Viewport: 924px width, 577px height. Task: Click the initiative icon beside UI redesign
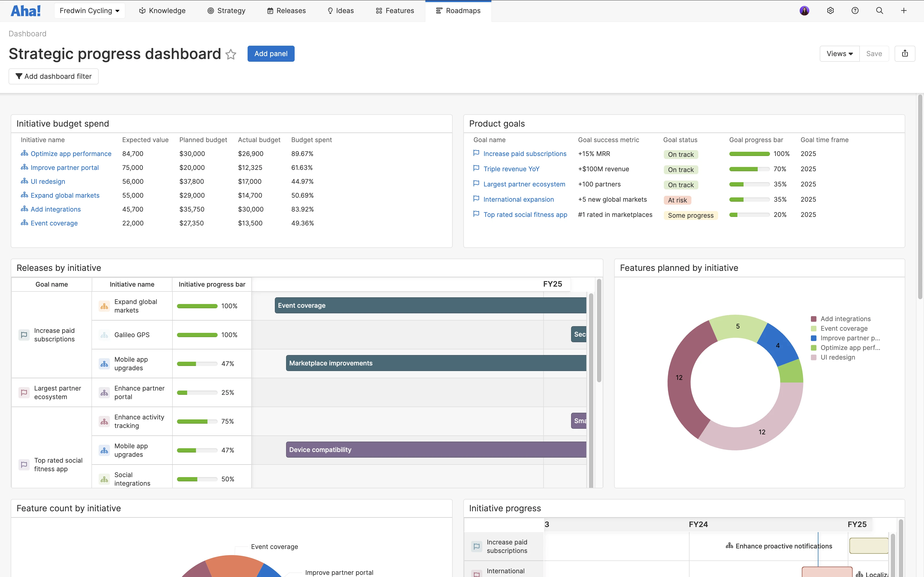coord(24,181)
